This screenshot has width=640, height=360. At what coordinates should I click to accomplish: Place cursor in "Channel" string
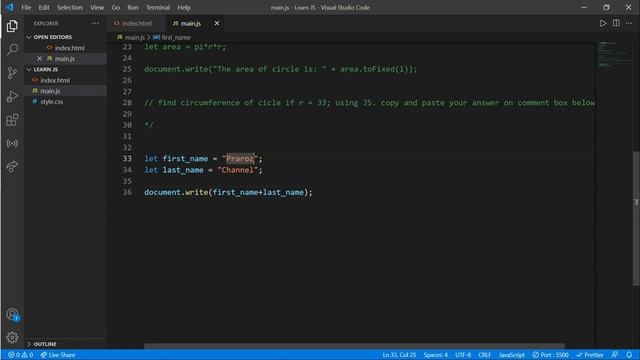tap(238, 170)
